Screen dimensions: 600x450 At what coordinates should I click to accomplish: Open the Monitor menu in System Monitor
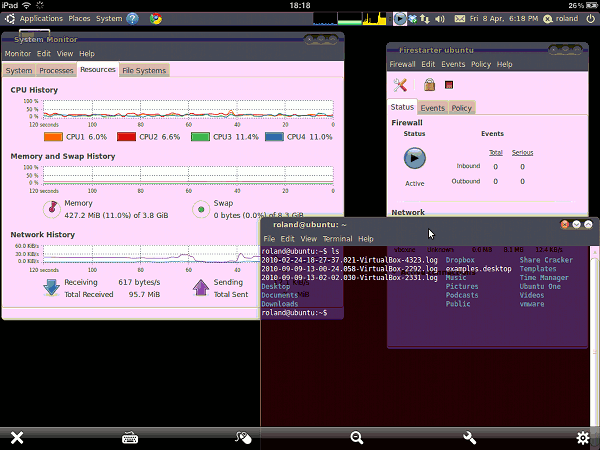pyautogui.click(x=18, y=54)
